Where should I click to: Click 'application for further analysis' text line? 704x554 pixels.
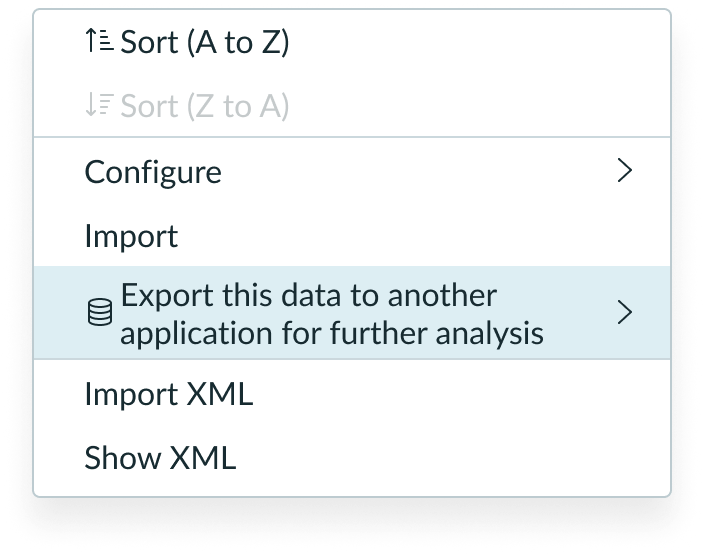click(x=332, y=332)
